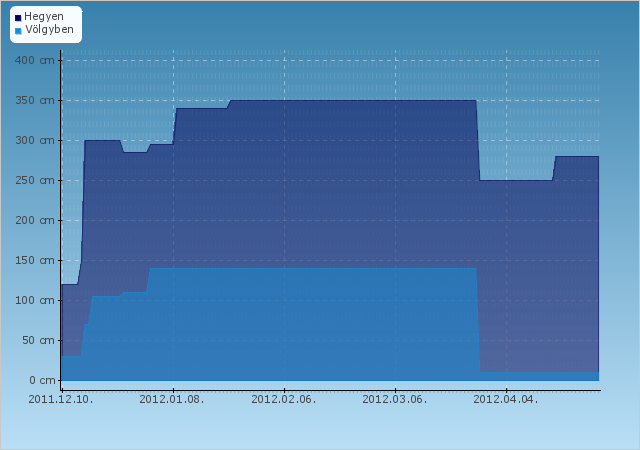The image size is (640, 450).
Task: Click the 2012.03.06. date label
Action: click(395, 399)
